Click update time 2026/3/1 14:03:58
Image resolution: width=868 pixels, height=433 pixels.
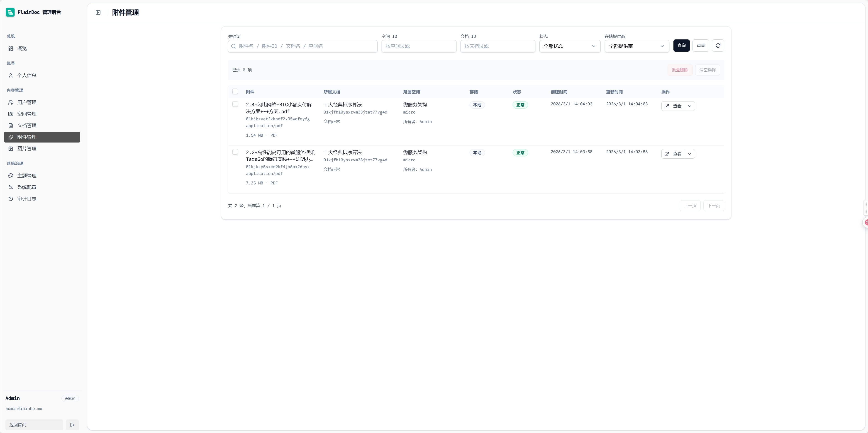click(x=627, y=152)
